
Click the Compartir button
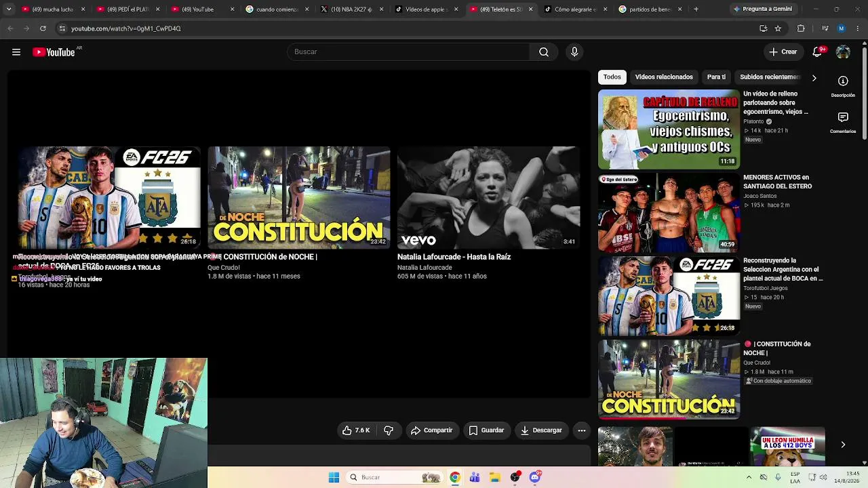432,430
